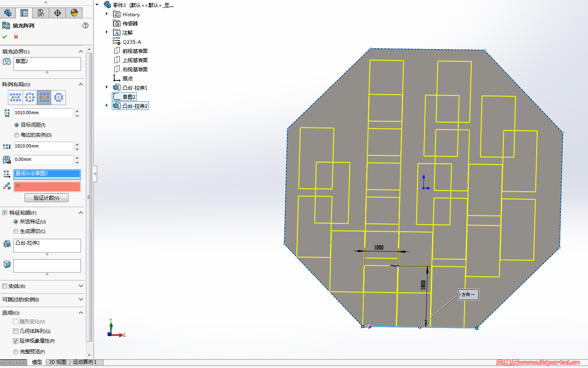
Task: Decrease the 1010.00mm spacing value
Action: pyautogui.click(x=77, y=115)
